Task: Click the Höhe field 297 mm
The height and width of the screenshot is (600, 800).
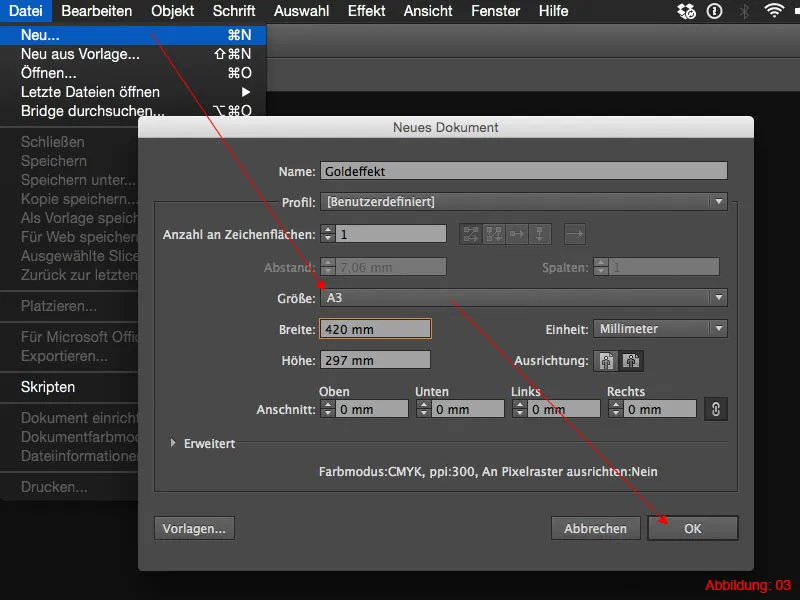Action: point(375,360)
